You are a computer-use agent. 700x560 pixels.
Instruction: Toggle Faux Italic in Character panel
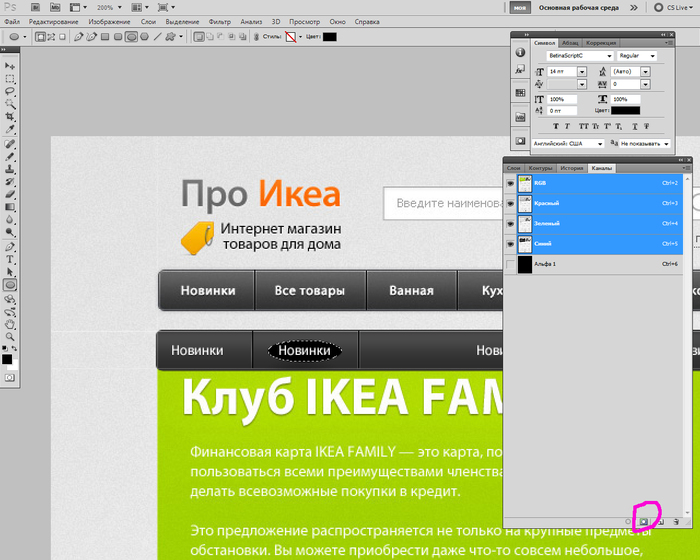click(567, 126)
